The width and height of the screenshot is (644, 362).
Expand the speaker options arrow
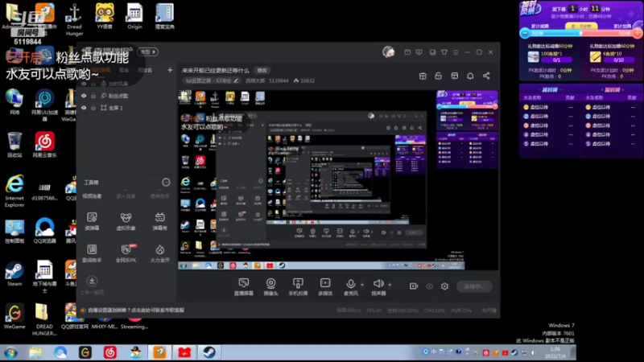click(390, 284)
